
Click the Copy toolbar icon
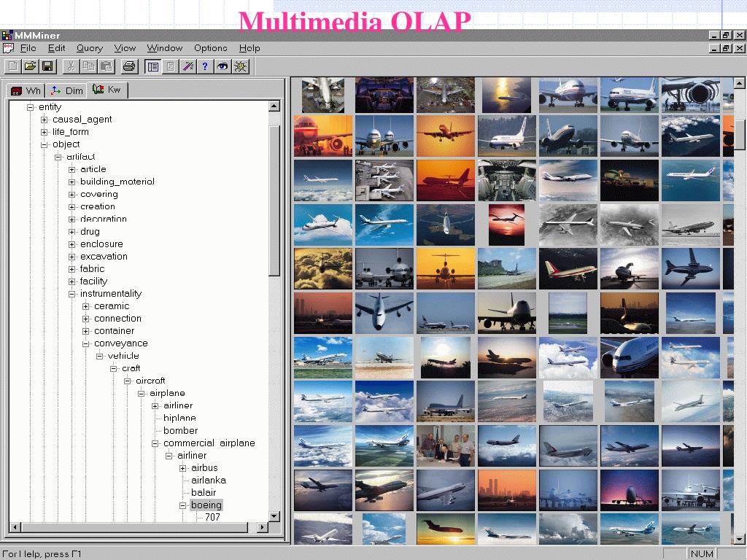click(88, 66)
